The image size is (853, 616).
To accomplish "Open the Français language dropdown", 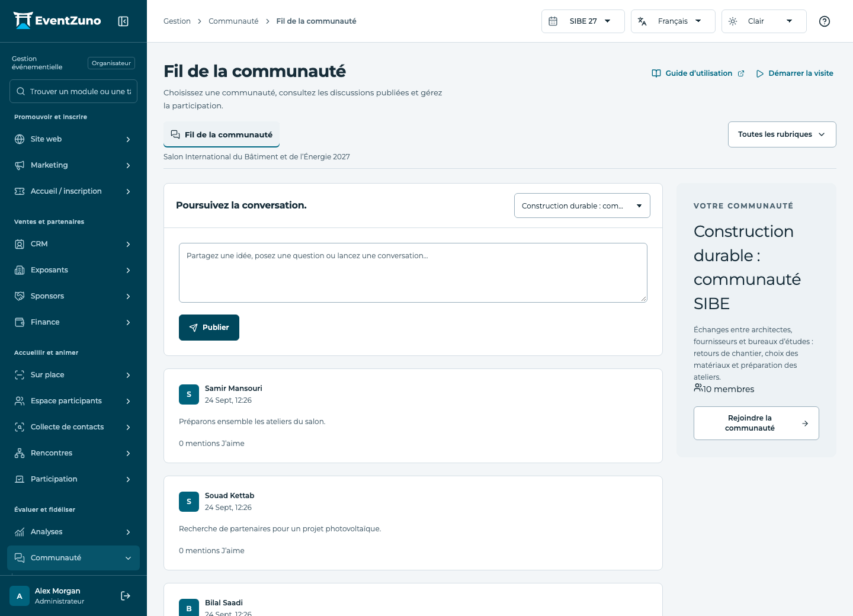I will tap(673, 21).
